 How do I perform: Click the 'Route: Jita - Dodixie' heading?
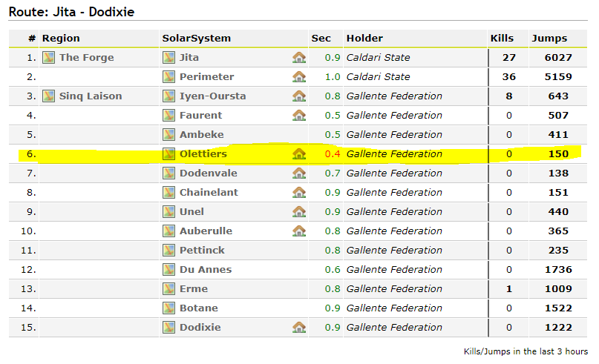(71, 12)
